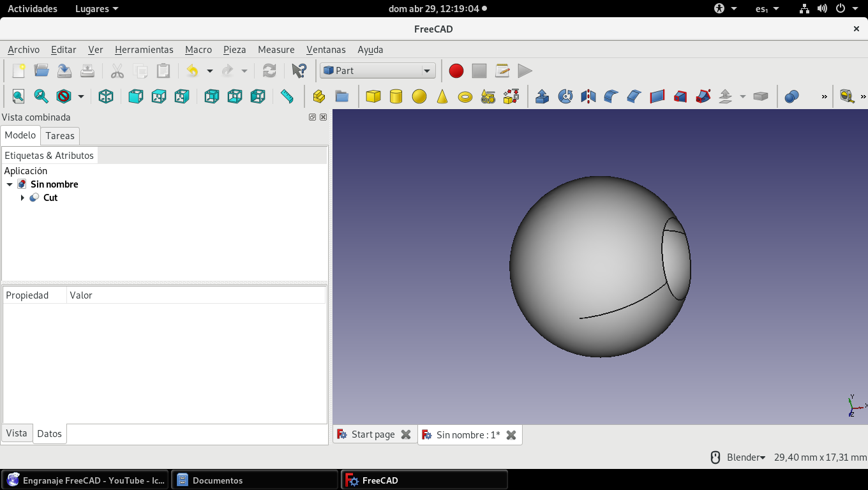Click the measure tape icon
The height and width of the screenshot is (490, 868).
coord(847,96)
